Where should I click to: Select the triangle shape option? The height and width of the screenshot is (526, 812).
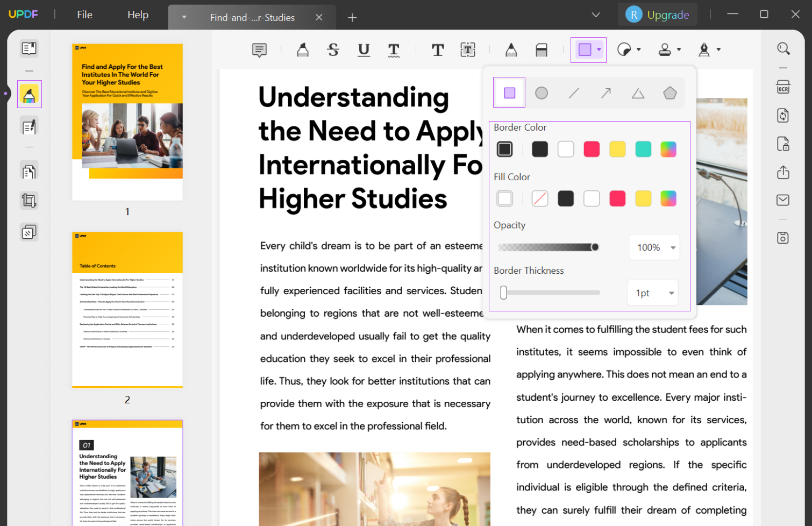(x=638, y=92)
